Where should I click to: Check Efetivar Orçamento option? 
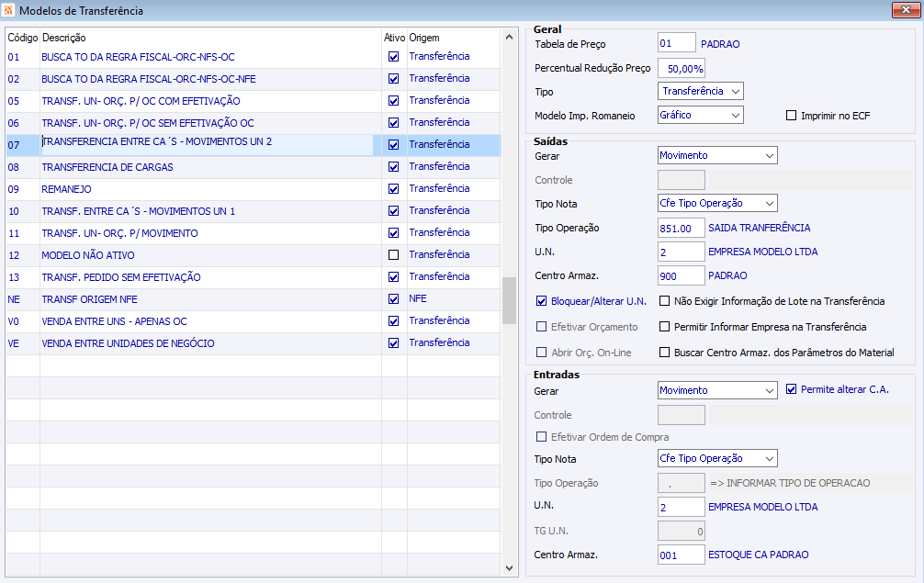click(542, 326)
